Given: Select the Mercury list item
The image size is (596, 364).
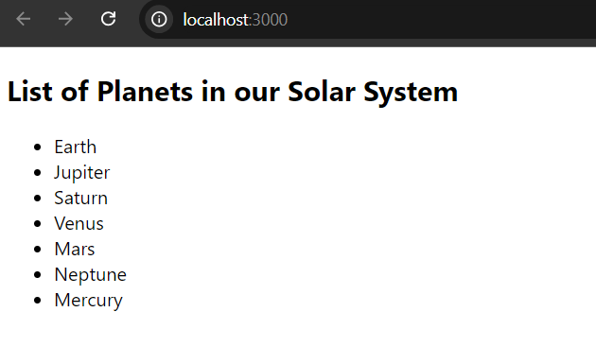Looking at the screenshot, I should coord(89,300).
